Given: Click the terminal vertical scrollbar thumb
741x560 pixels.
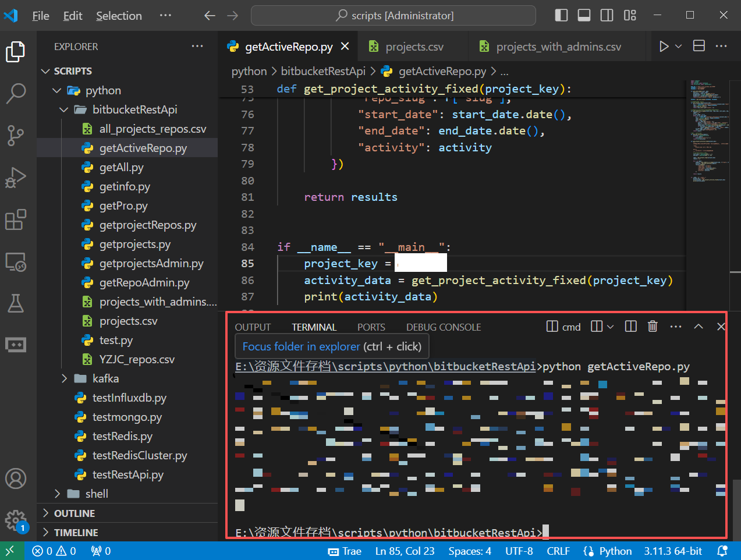Looking at the screenshot, I should 736,510.
